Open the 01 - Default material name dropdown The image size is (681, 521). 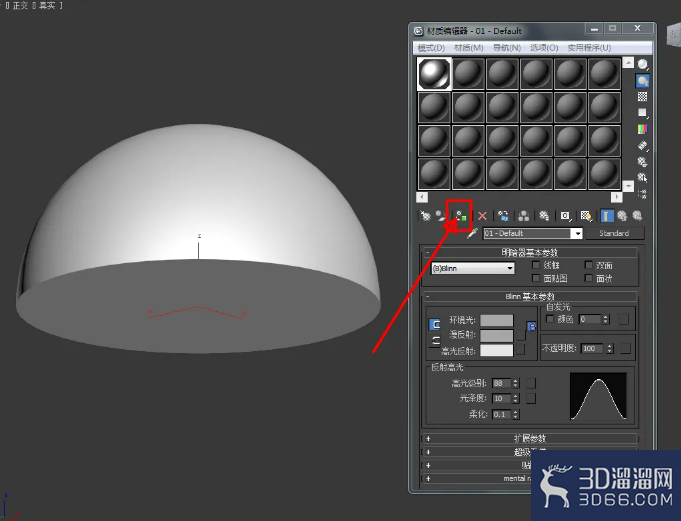point(577,234)
